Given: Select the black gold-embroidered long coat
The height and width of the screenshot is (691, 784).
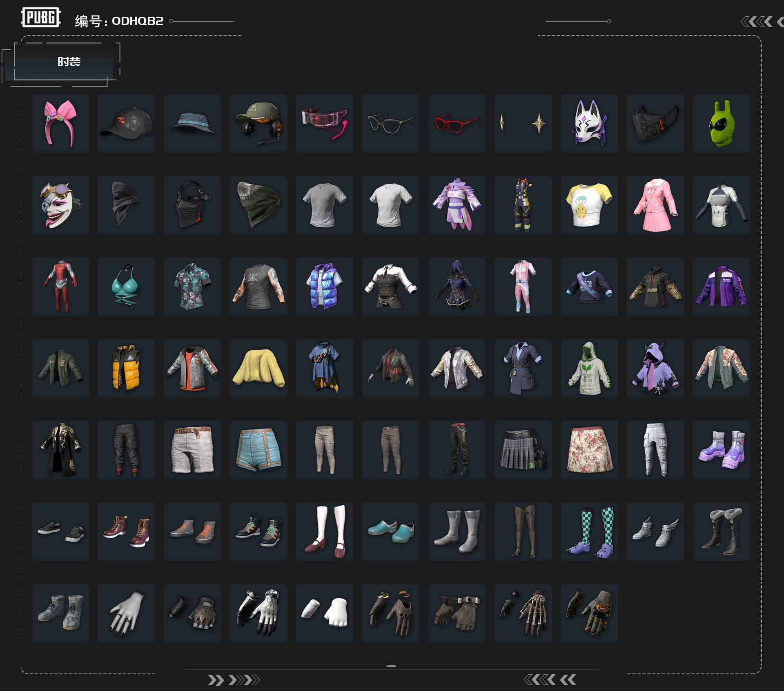Looking at the screenshot, I should (60, 450).
